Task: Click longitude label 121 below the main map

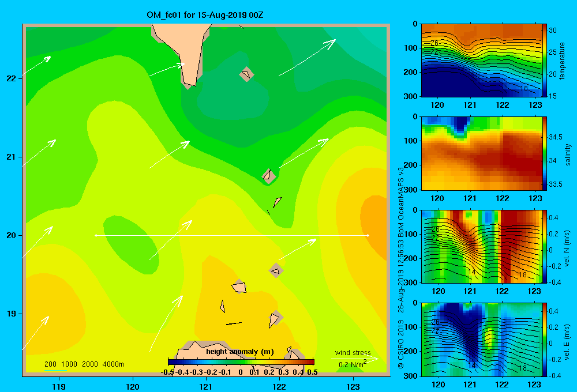Action: (x=206, y=386)
